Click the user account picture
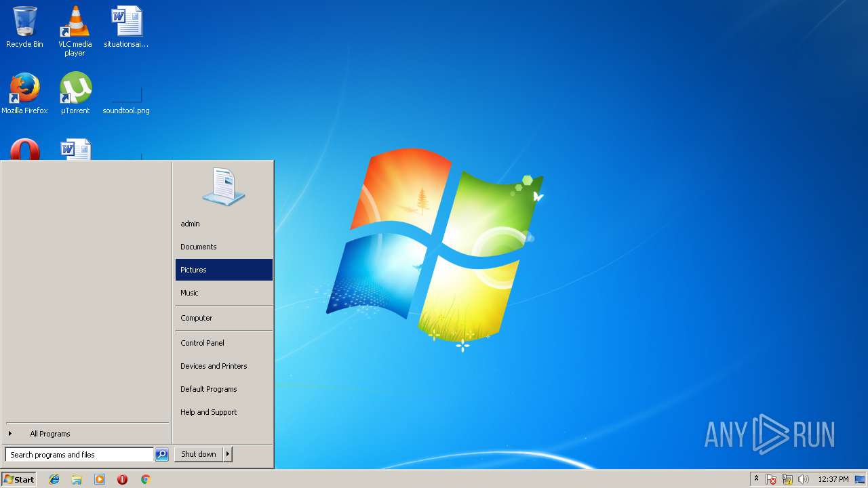Image resolution: width=868 pixels, height=488 pixels. pyautogui.click(x=224, y=186)
